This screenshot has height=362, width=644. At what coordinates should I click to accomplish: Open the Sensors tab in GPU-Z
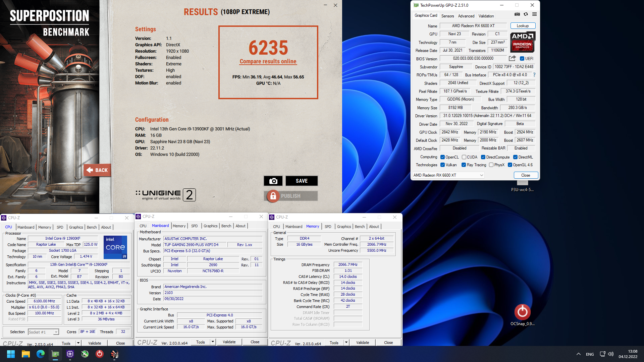point(447,16)
